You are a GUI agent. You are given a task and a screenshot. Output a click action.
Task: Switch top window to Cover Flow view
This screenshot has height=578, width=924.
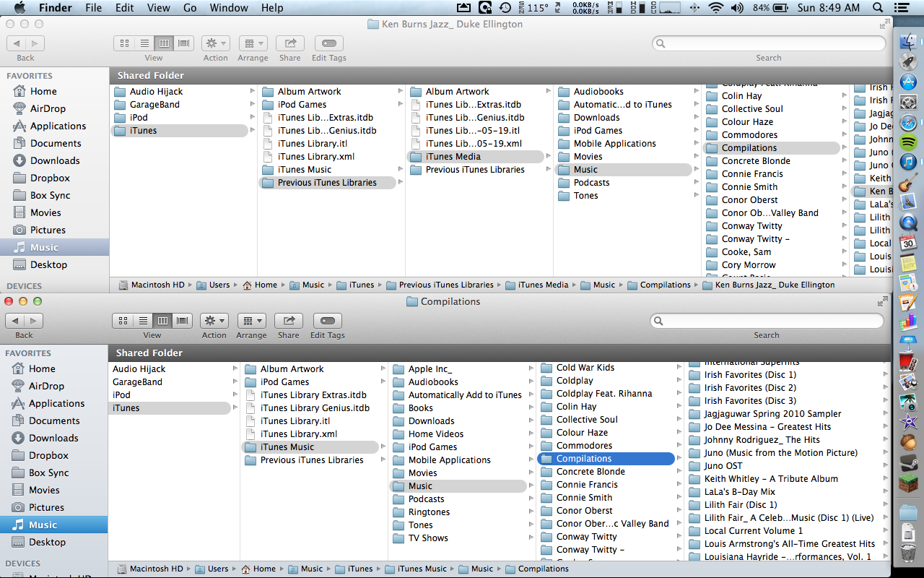point(183,43)
